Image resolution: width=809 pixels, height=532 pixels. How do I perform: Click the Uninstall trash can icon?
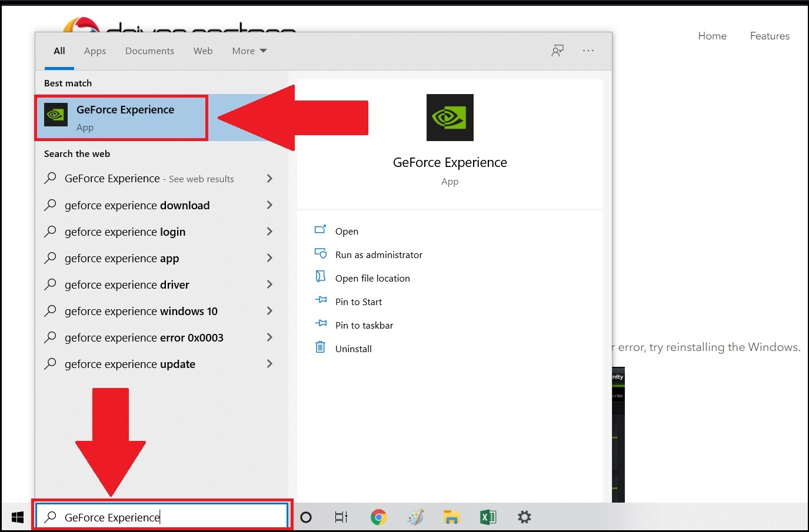tap(320, 347)
